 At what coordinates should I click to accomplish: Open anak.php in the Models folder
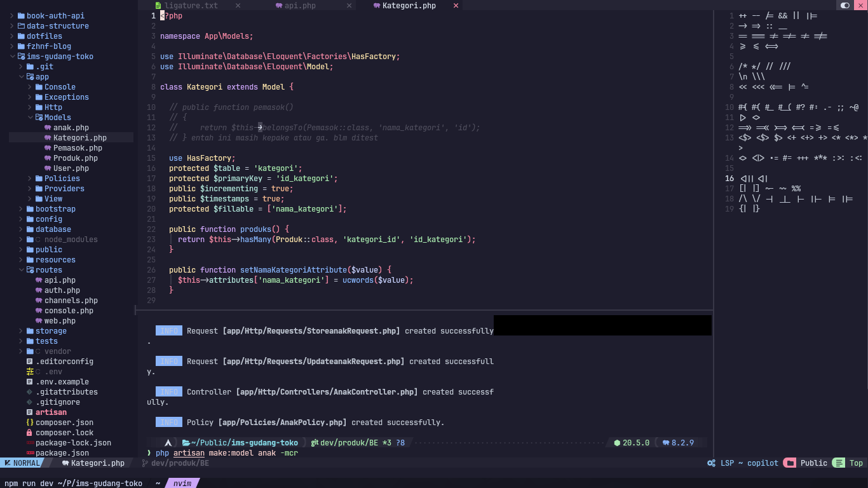click(71, 128)
